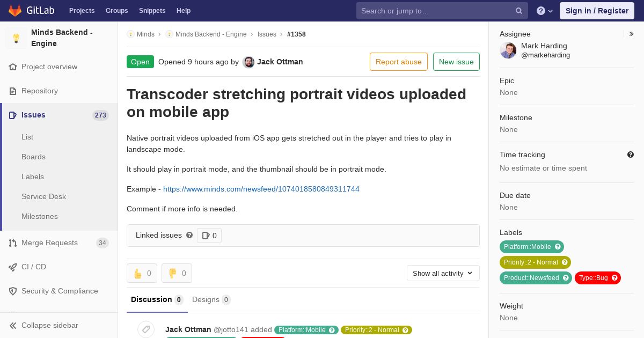Click the Issues sidebar icon
644x338 pixels.
tap(13, 115)
